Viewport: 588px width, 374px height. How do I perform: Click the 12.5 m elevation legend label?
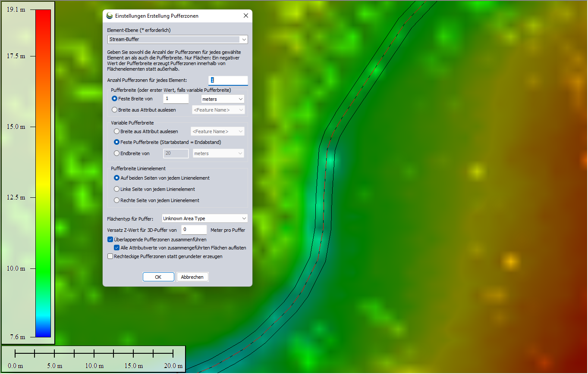click(x=16, y=197)
